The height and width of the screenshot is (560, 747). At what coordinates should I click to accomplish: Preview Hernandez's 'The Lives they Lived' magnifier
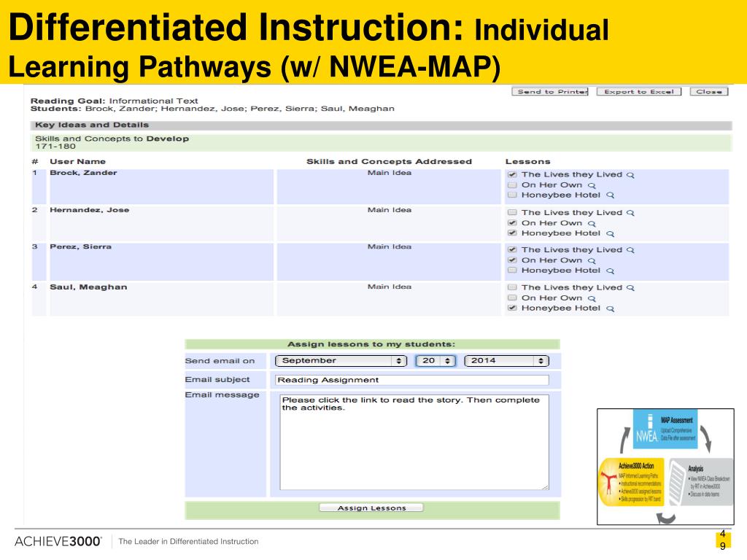(x=630, y=213)
